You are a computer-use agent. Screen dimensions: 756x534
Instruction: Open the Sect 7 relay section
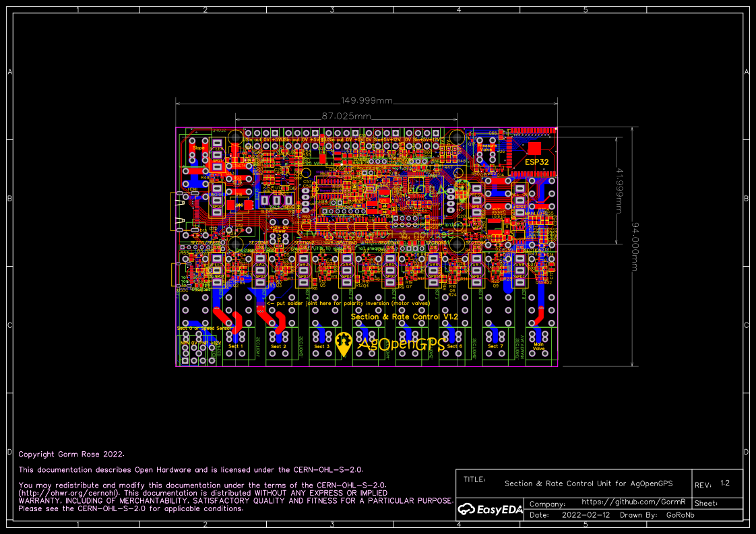pos(497,345)
